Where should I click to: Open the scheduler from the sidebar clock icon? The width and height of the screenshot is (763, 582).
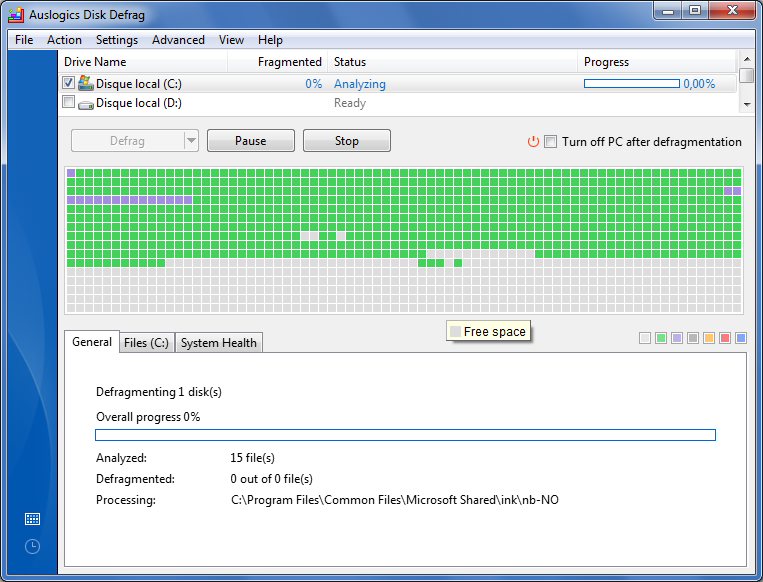point(32,546)
